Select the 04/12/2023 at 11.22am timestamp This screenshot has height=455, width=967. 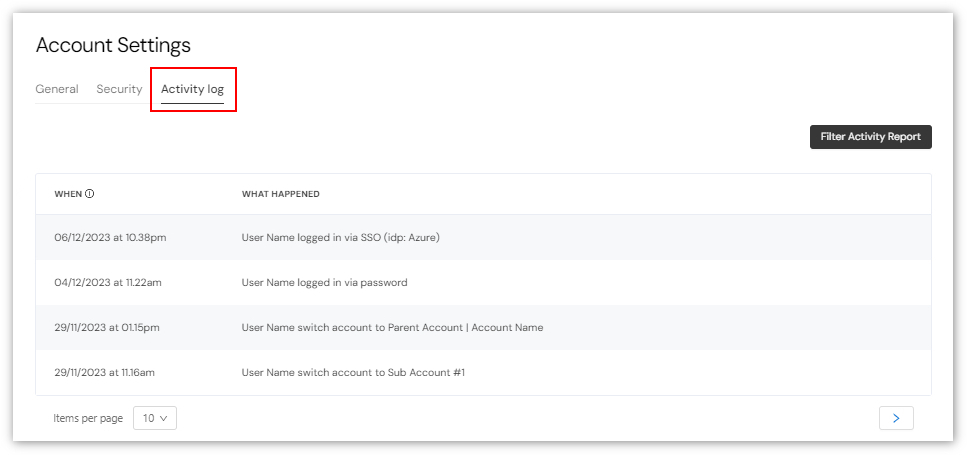108,282
